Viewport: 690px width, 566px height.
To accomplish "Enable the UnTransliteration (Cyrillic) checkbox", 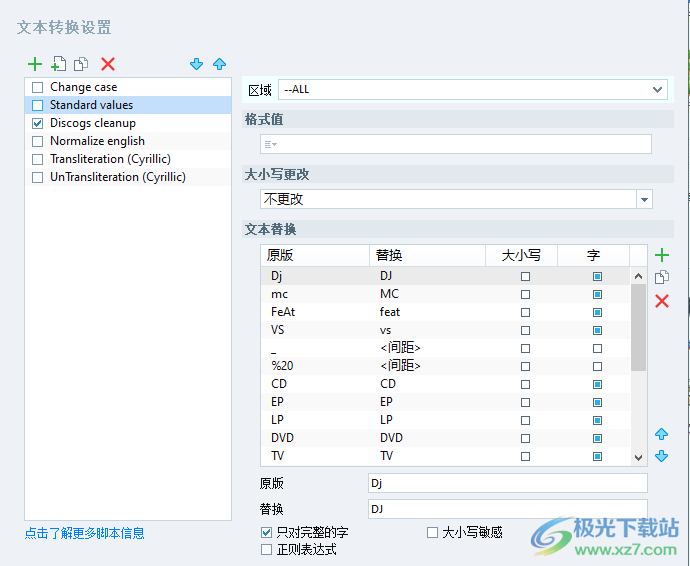I will (38, 177).
